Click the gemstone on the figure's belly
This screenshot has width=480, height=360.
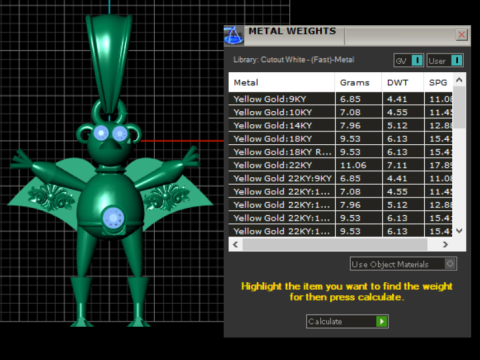(113, 218)
